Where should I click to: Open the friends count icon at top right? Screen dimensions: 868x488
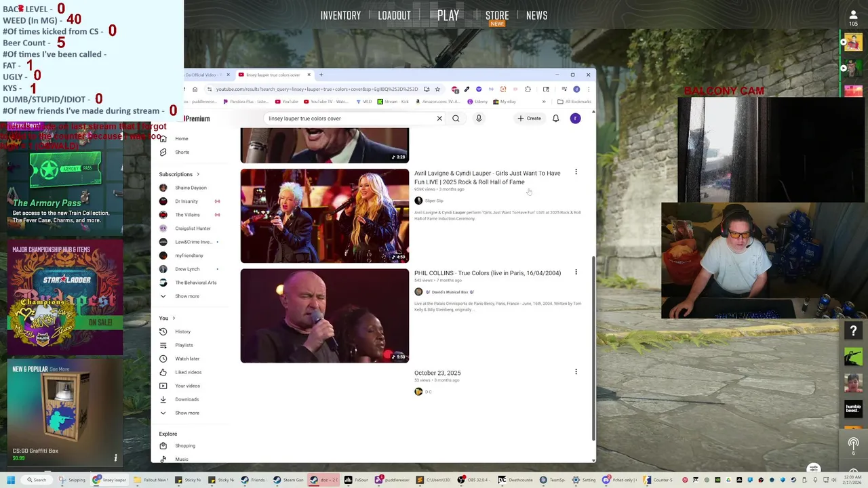click(x=853, y=18)
